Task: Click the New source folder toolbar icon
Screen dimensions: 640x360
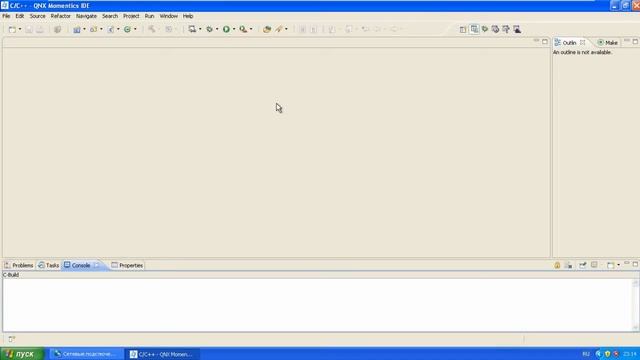Action: (x=93, y=29)
